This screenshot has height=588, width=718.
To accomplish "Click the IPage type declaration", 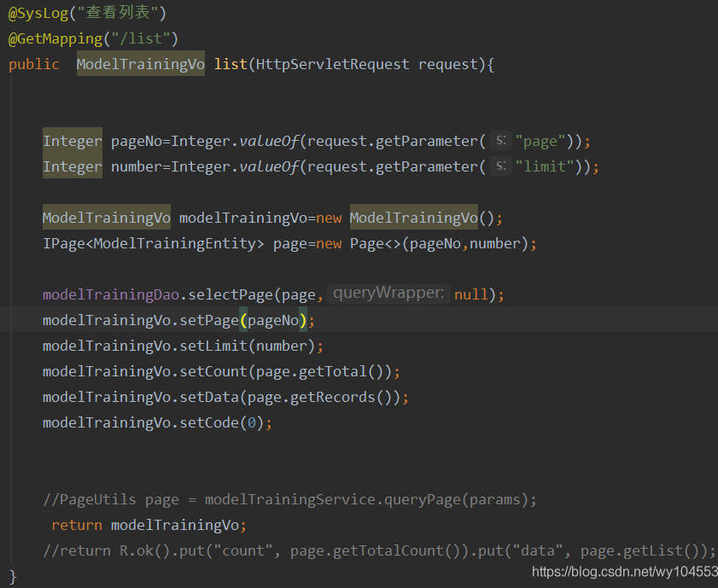I will [x=64, y=243].
